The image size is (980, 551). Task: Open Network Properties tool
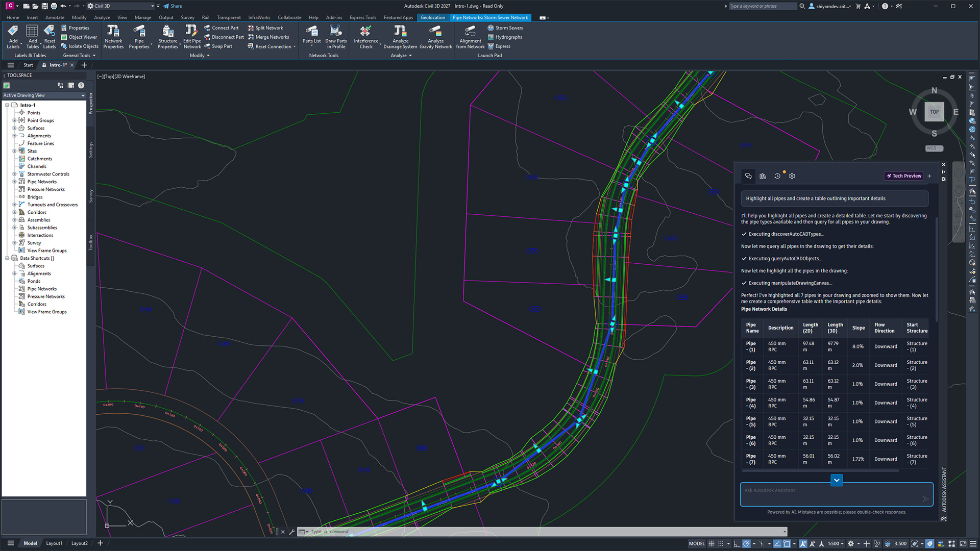tap(113, 36)
